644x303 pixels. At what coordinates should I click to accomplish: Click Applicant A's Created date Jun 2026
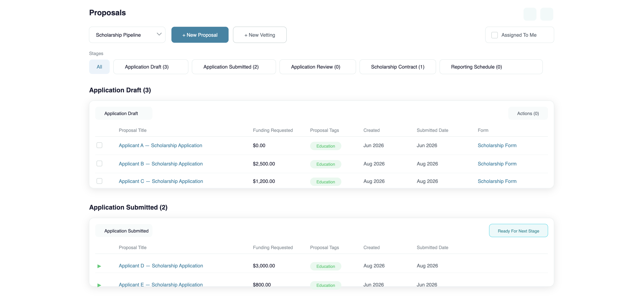(x=374, y=145)
